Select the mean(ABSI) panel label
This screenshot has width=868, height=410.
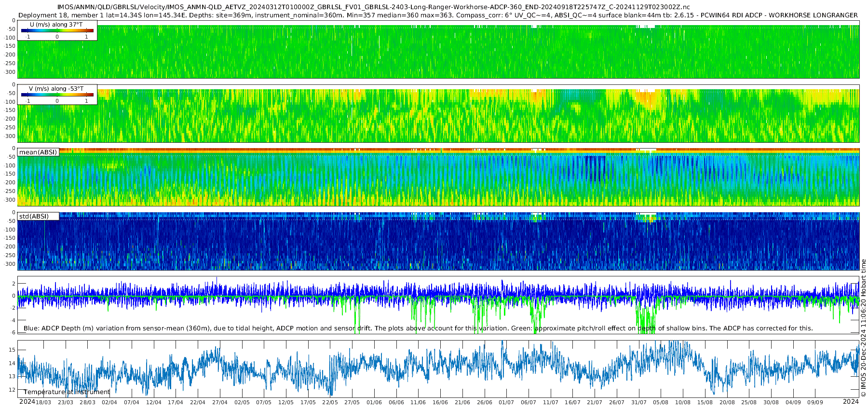coord(38,152)
